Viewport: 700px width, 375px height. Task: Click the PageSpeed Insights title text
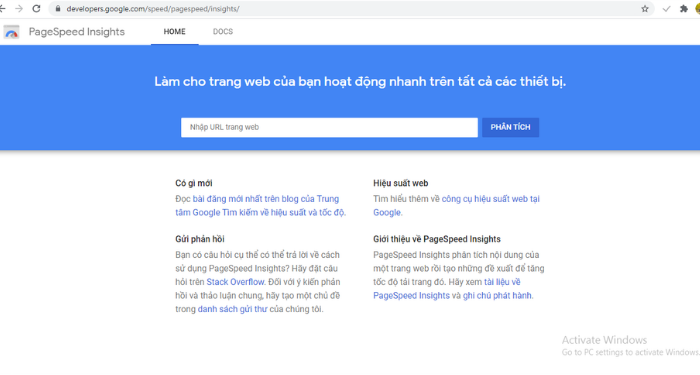tap(77, 32)
